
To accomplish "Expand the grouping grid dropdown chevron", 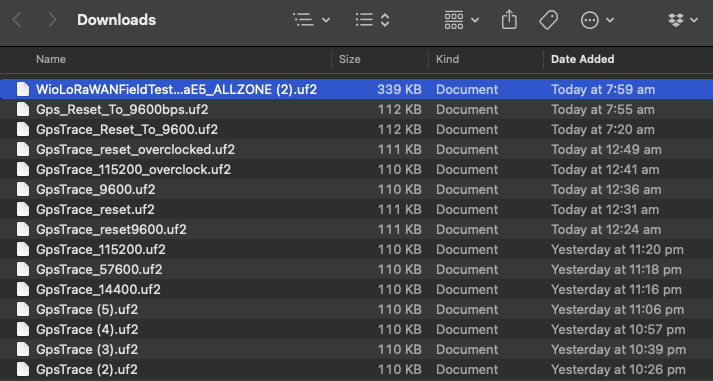I will click(x=475, y=20).
